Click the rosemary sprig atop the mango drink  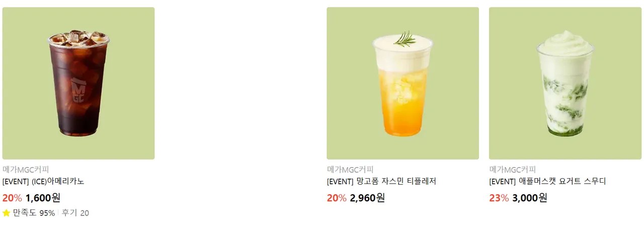[x=405, y=38]
